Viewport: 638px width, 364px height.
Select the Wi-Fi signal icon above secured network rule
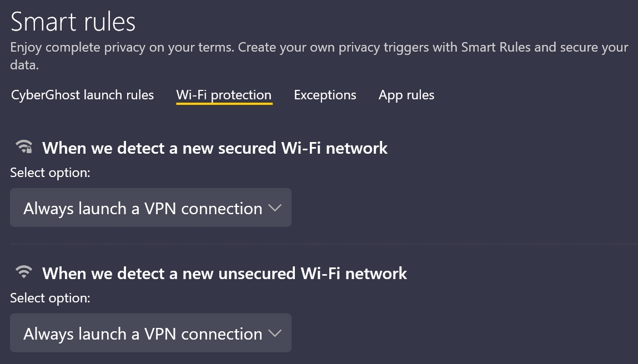pyautogui.click(x=23, y=147)
